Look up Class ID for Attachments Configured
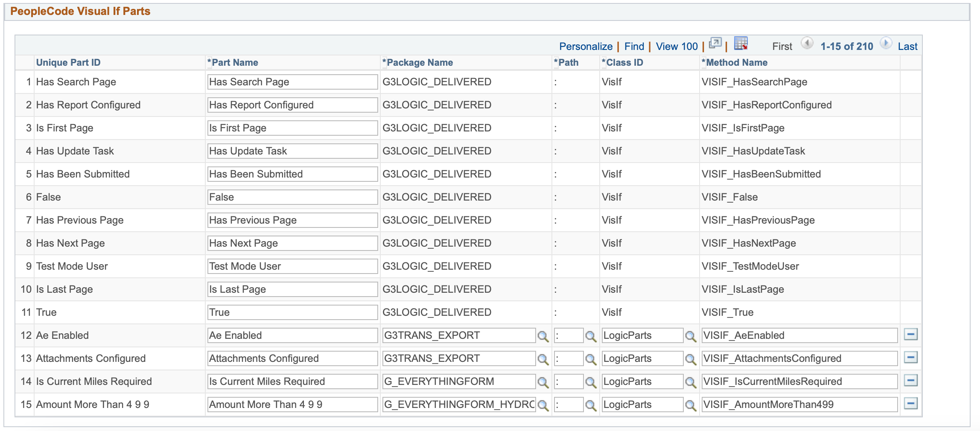This screenshot has height=431, width=980. (691, 359)
